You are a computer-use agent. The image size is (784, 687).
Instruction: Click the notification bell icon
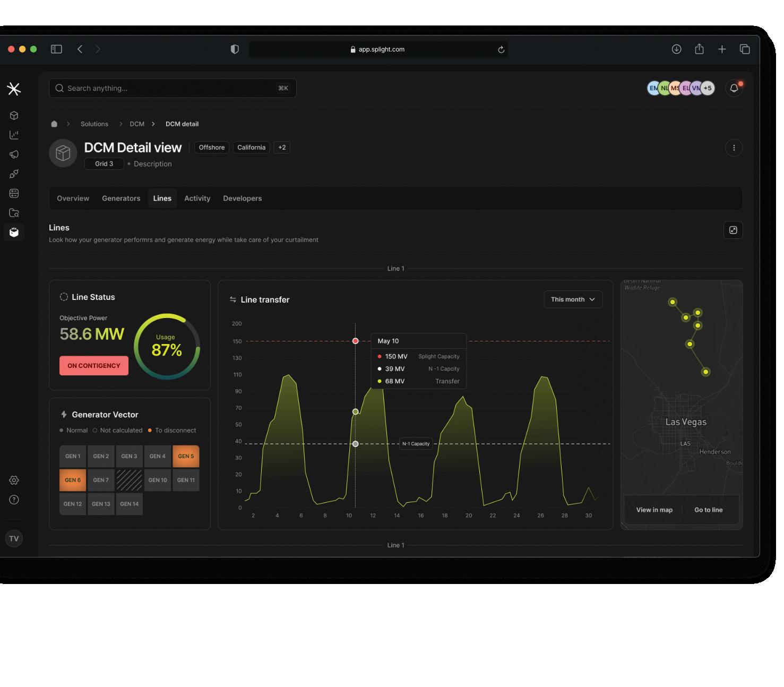tap(734, 88)
